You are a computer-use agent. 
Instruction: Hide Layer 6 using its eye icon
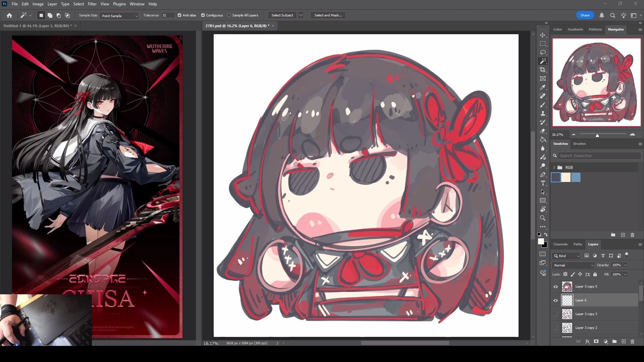pos(555,300)
